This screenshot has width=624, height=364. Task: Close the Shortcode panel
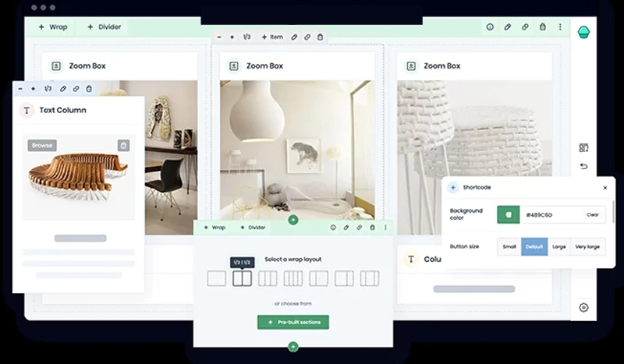[604, 188]
